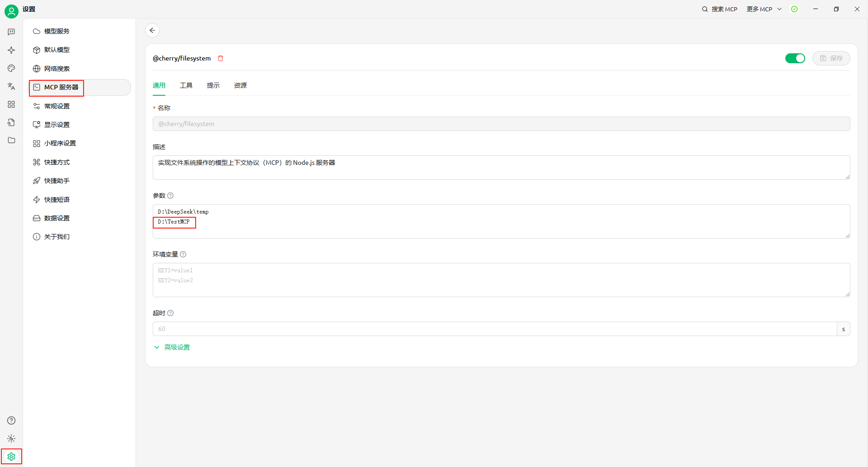Open the translate icon in the sidebar
The width and height of the screenshot is (868, 467).
(11, 86)
